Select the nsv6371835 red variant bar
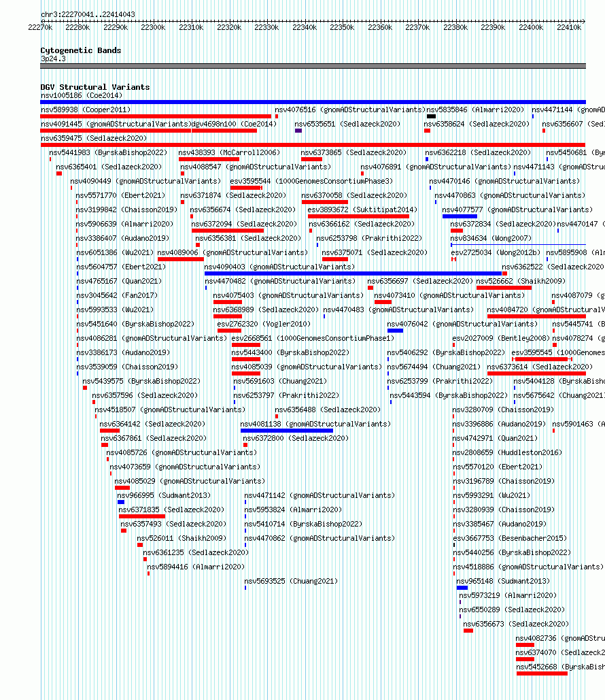 pyautogui.click(x=142, y=516)
